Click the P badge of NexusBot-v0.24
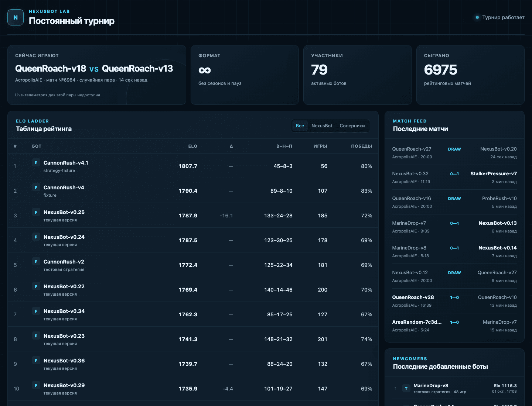 36,237
